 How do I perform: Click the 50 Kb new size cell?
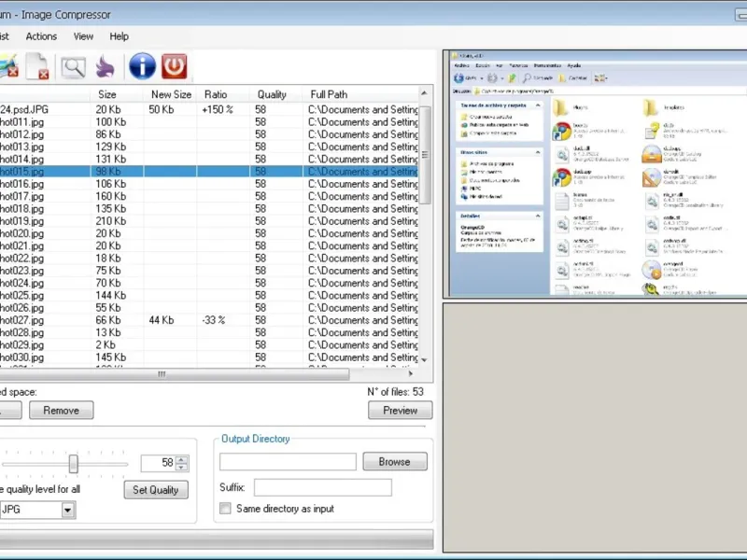[x=162, y=109]
